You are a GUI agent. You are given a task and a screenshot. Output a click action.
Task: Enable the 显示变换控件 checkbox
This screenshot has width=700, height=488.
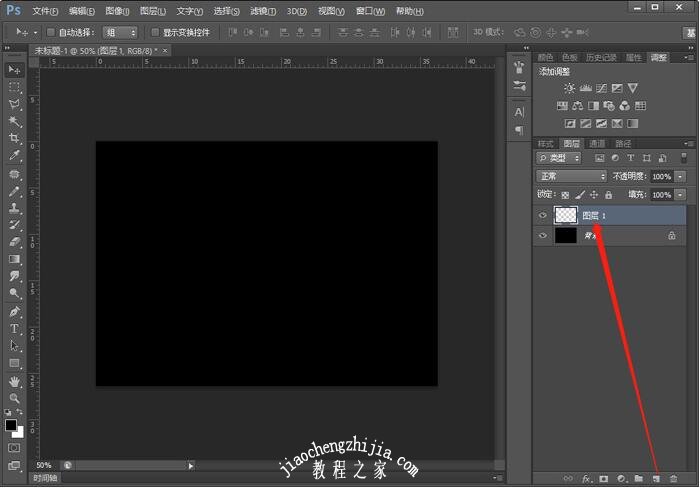click(x=154, y=32)
